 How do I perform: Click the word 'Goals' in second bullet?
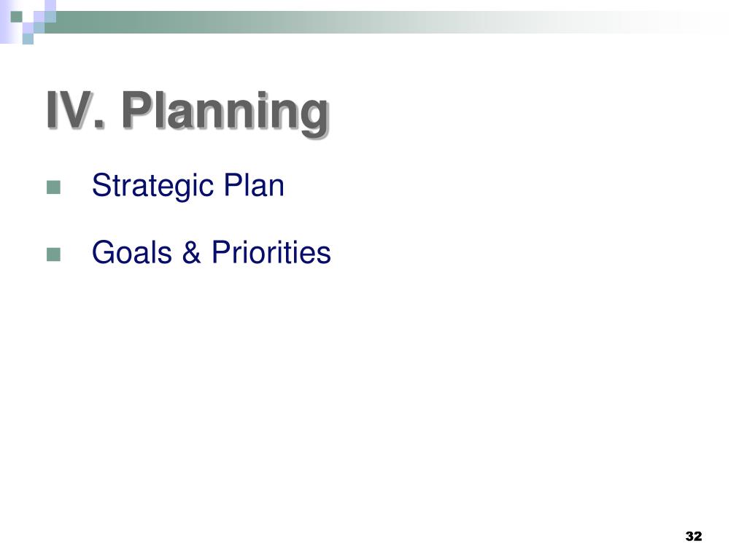[x=131, y=252]
